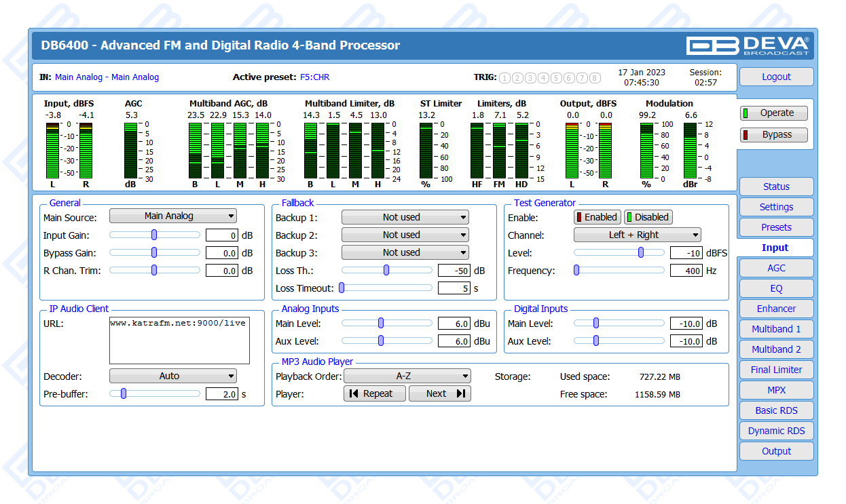Expand the Backup 1 fallback dropdown
Viewport: 846px width, 504px height.
405,217
